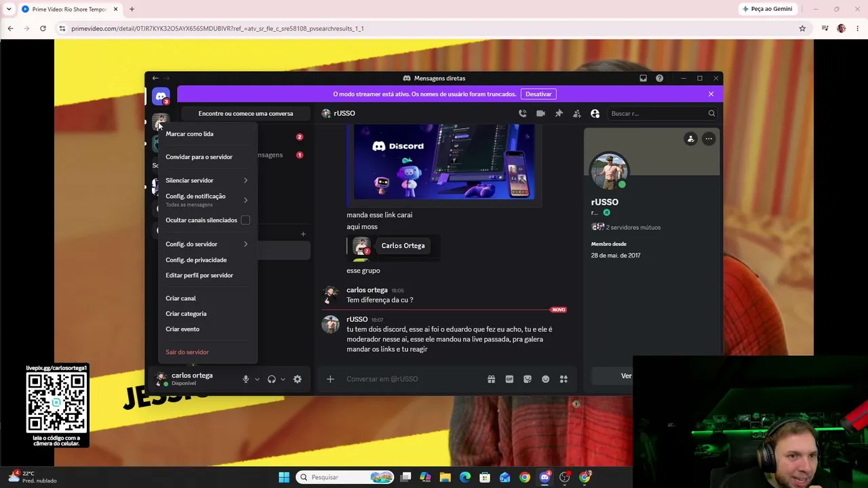Click Peça ao Gemini button
Screen dimensions: 868x488
pos(767,9)
